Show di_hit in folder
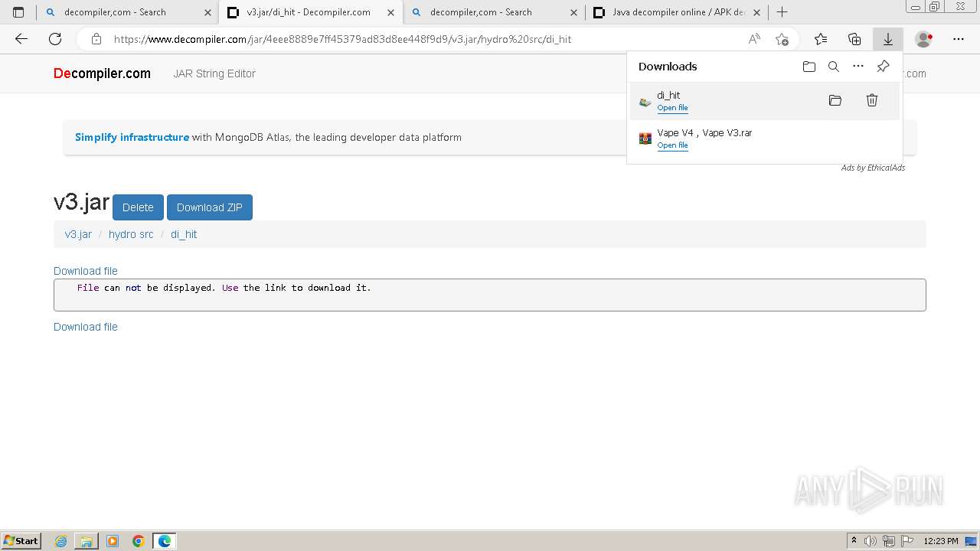The image size is (980, 551). [x=835, y=100]
